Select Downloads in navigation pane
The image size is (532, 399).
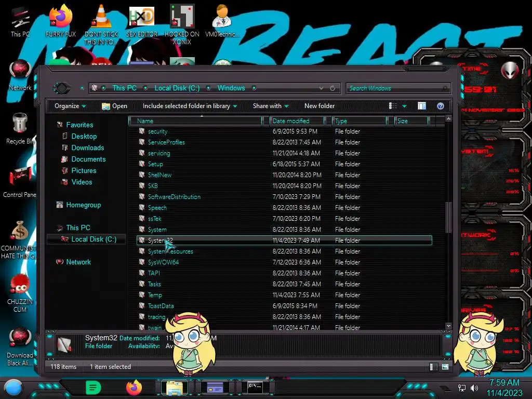(87, 148)
